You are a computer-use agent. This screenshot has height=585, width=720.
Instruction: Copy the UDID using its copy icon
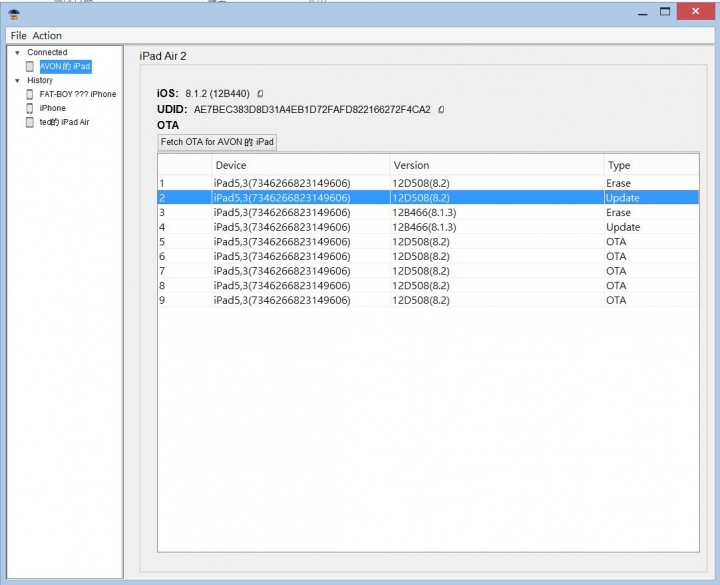click(441, 110)
